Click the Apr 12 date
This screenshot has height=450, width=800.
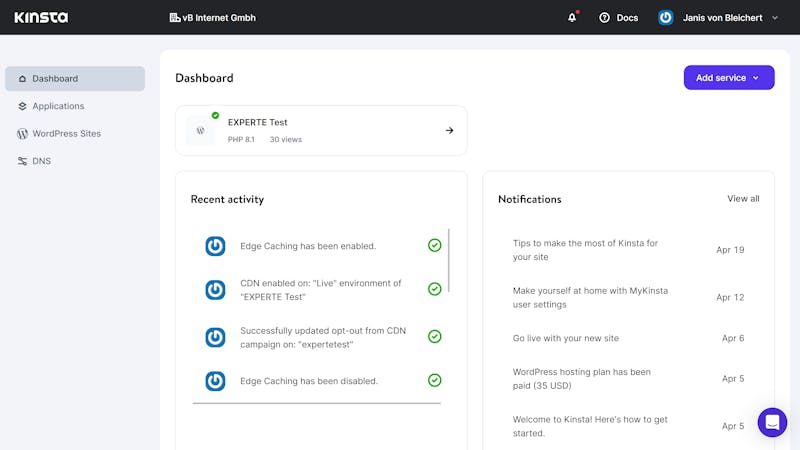point(730,297)
